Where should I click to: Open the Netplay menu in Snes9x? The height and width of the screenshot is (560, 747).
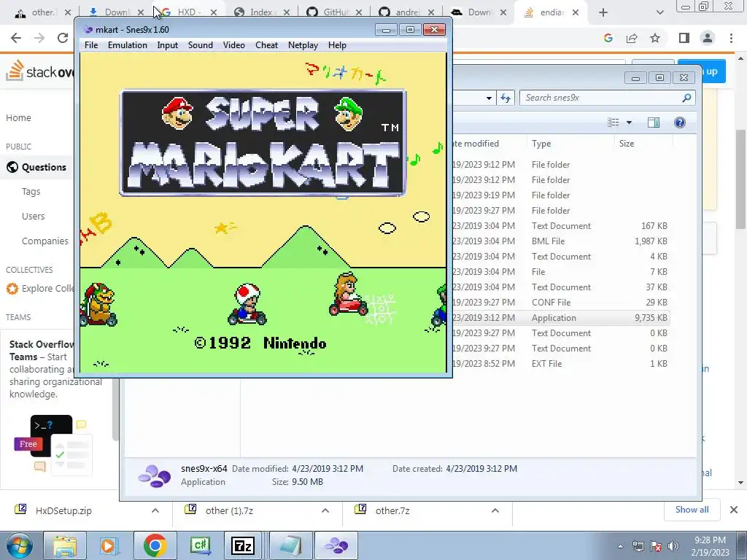[303, 44]
